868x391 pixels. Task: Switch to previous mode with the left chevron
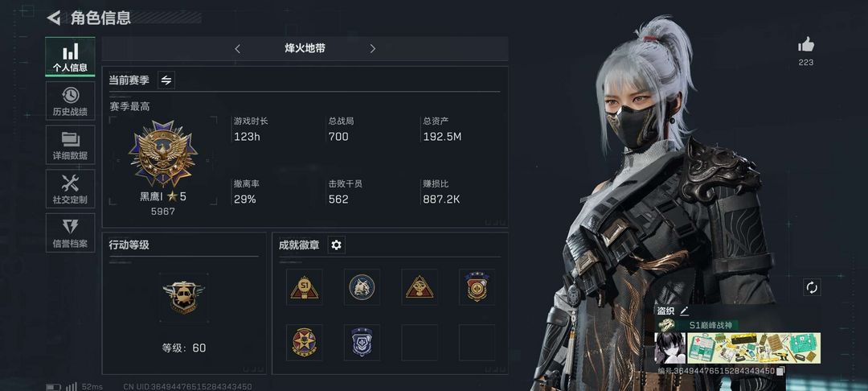[237, 49]
